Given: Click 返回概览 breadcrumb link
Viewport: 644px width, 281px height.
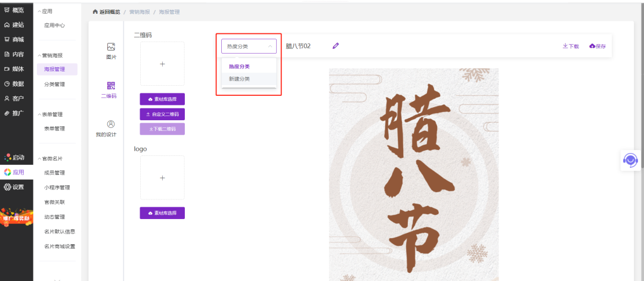Looking at the screenshot, I should (106, 12).
